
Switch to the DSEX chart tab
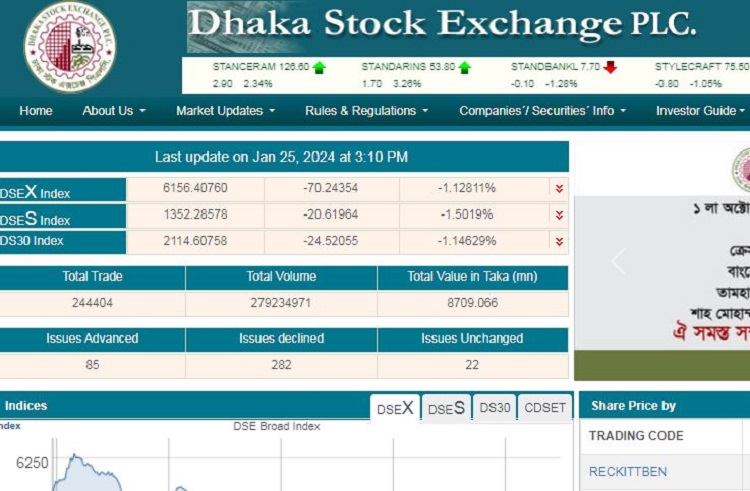394,408
